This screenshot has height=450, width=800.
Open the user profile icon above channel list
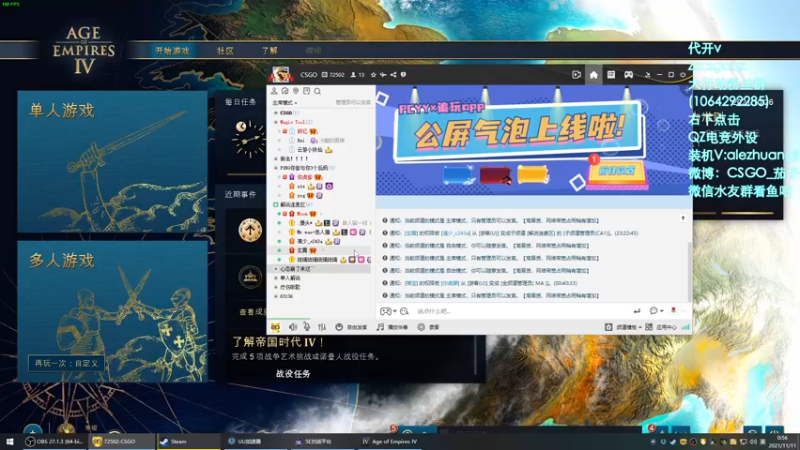[274, 91]
